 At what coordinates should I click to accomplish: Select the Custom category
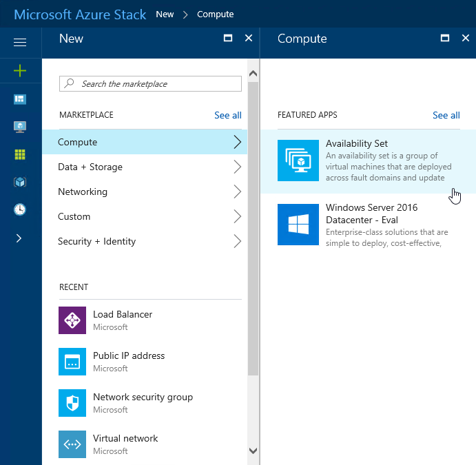pos(145,216)
